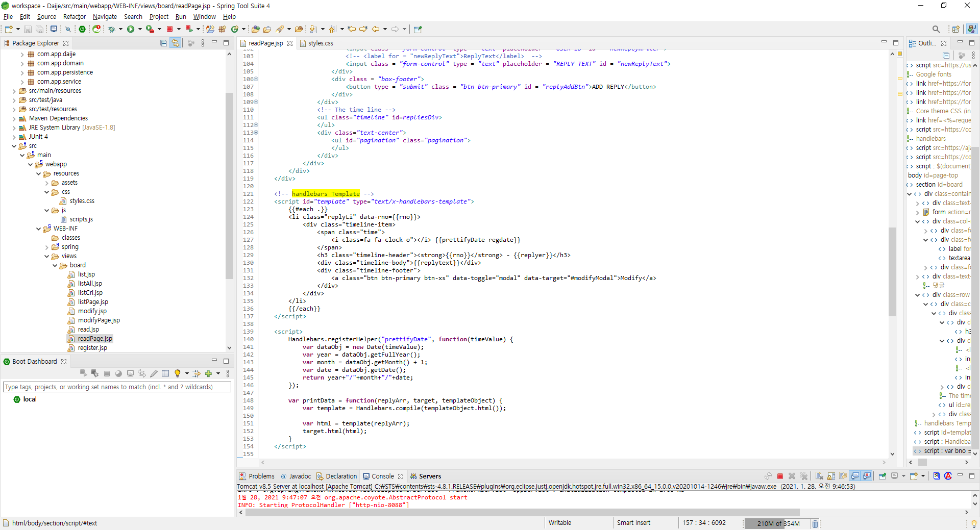This screenshot has width=980, height=530.
Task: Click Boot Dashboard open console icon
Action: [x=131, y=373]
